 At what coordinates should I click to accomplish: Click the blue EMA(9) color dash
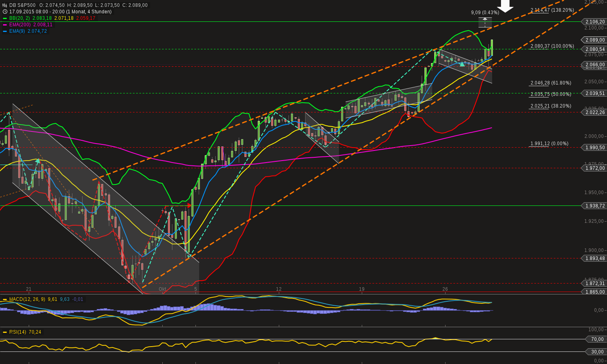pos(5,31)
